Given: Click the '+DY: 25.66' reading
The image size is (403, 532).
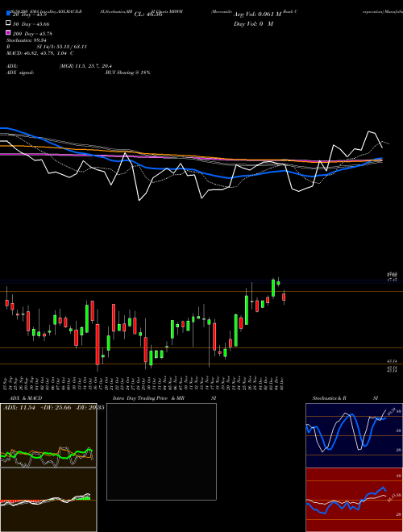Looking at the screenshot, I should [x=56, y=408].
